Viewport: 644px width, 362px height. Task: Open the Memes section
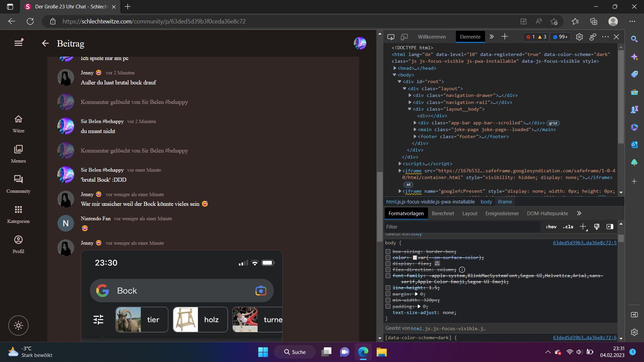[x=18, y=154]
